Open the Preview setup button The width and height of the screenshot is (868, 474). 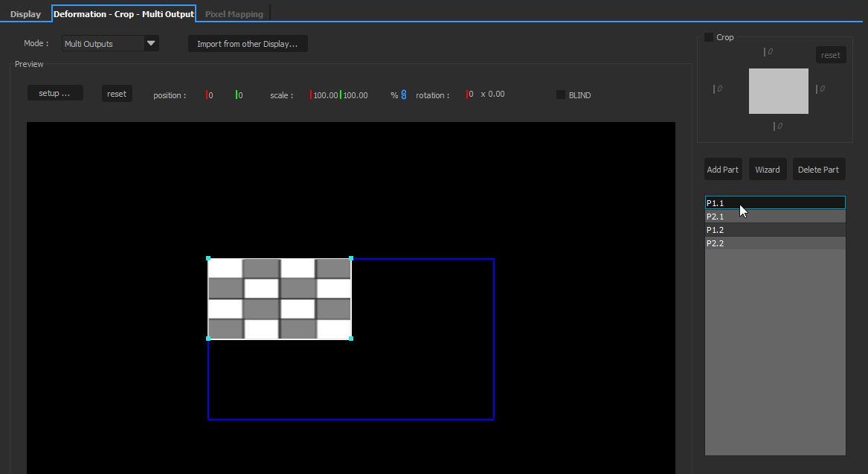coord(54,94)
